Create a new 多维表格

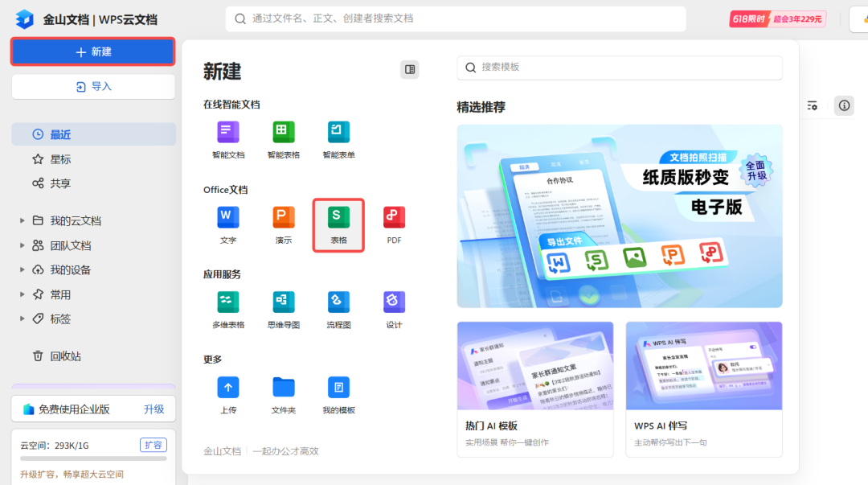(x=228, y=310)
